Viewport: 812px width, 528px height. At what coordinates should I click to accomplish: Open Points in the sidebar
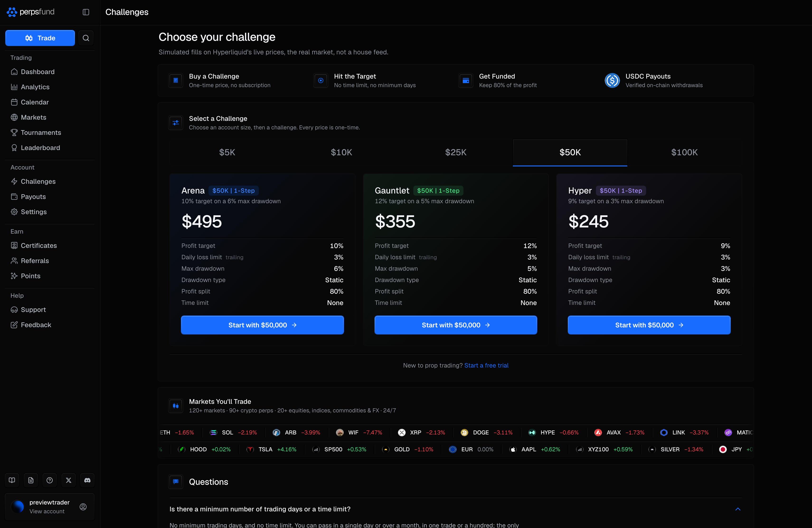click(x=49, y=276)
